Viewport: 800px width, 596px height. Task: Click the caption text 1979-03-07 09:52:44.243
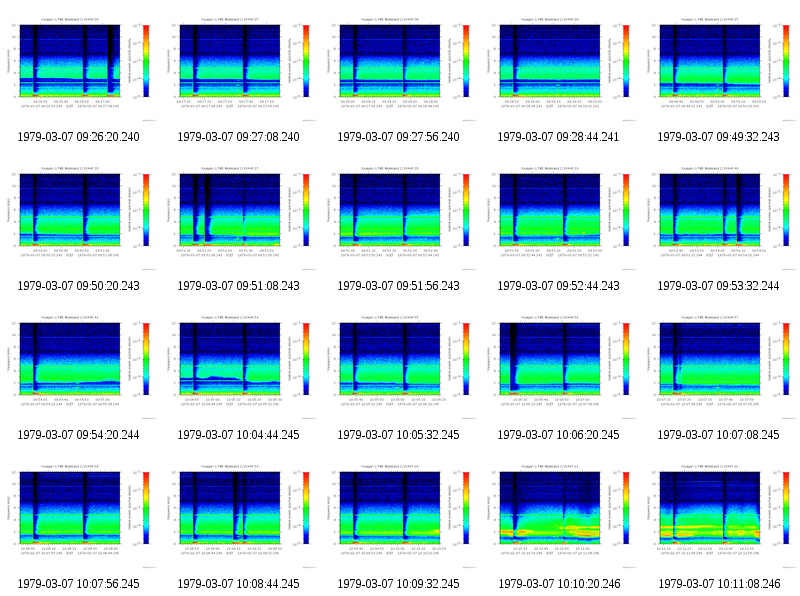[x=558, y=286]
